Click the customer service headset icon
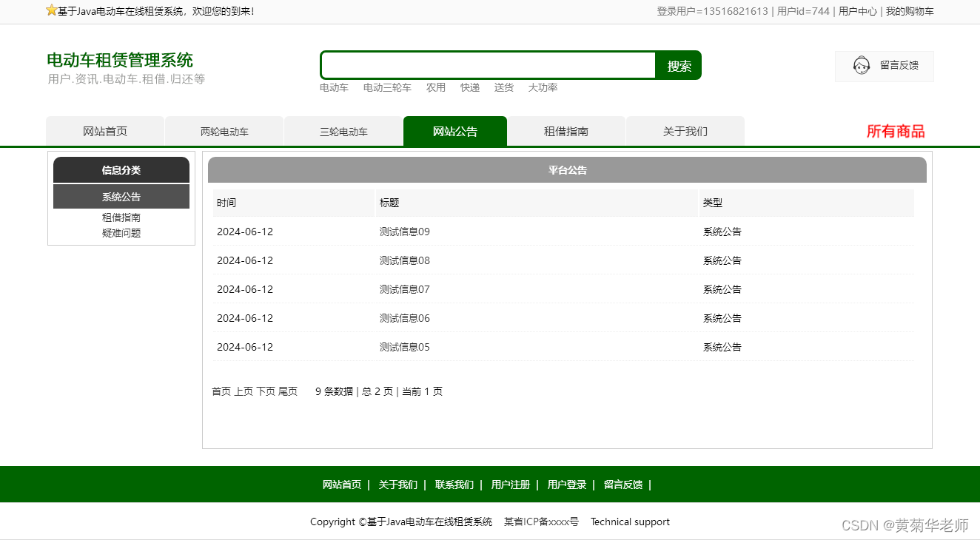 pos(861,66)
